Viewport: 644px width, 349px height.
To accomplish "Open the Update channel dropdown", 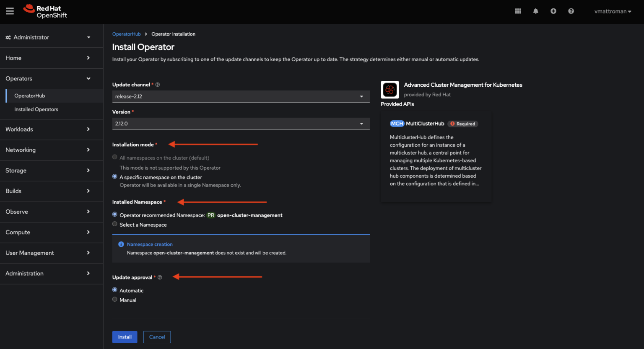I will pyautogui.click(x=241, y=96).
